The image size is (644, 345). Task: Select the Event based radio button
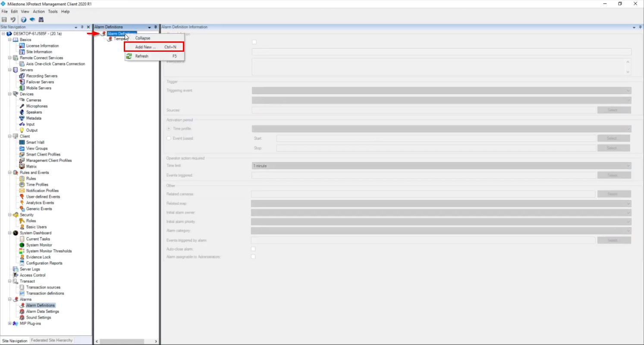point(169,138)
